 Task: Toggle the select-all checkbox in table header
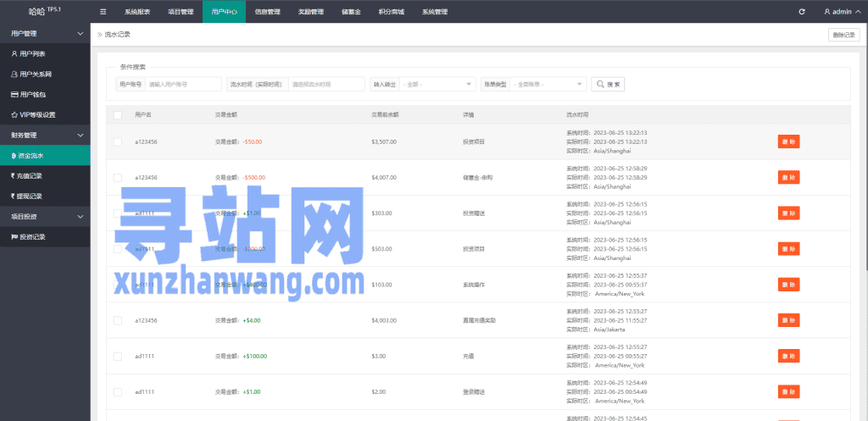click(117, 115)
